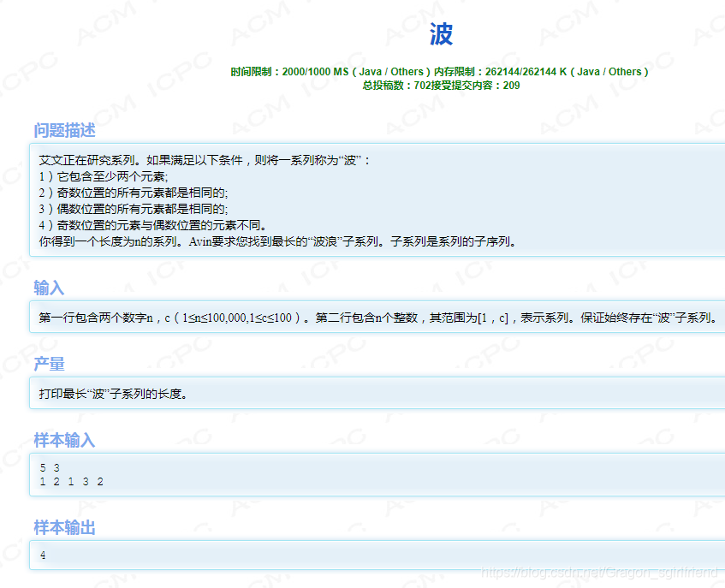Click condition 4 奇数位置的元素与偶数位置的元素不同
Viewport: 725px width, 588px height.
coord(153,226)
